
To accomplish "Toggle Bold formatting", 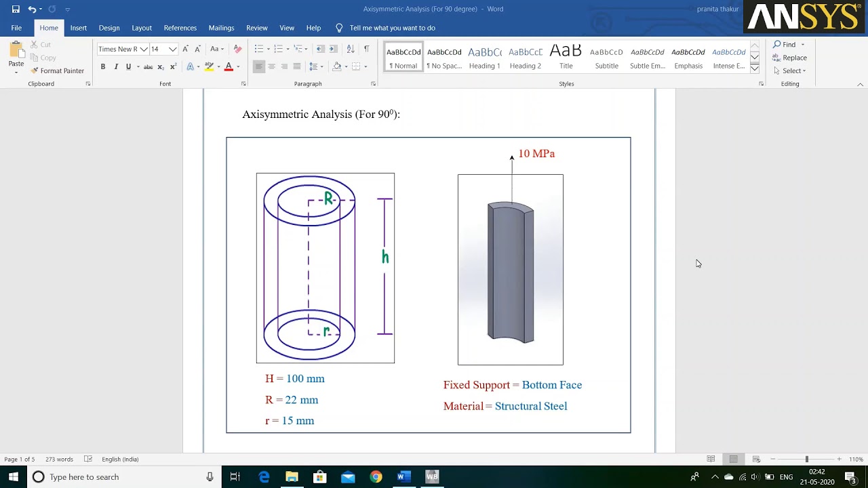I will click(103, 66).
